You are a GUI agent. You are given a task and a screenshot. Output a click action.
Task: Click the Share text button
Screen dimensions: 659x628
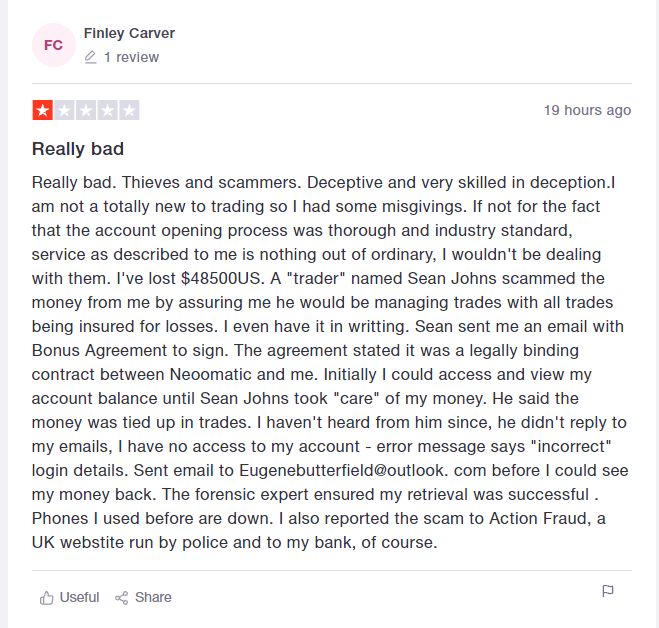click(x=153, y=597)
